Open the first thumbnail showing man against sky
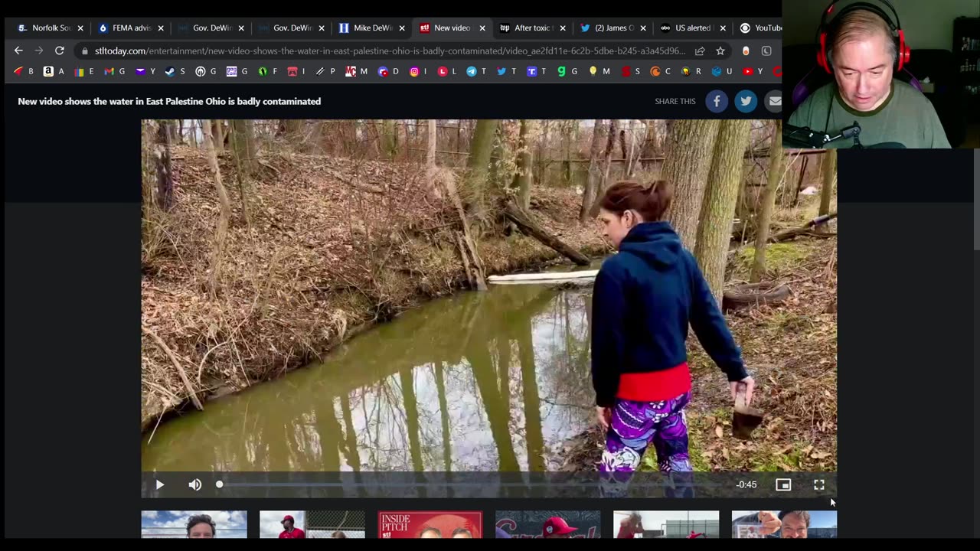 pyautogui.click(x=194, y=524)
